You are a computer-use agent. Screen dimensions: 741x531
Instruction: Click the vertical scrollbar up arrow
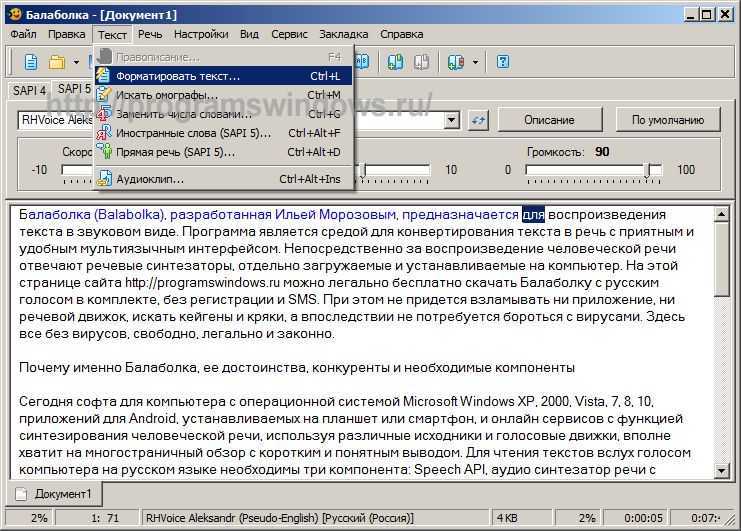[x=721, y=215]
